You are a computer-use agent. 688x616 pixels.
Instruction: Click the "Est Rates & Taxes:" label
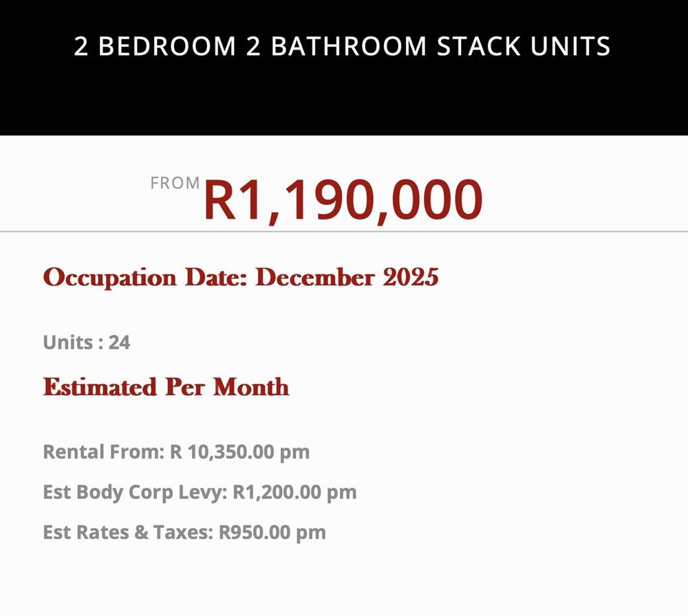(127, 532)
